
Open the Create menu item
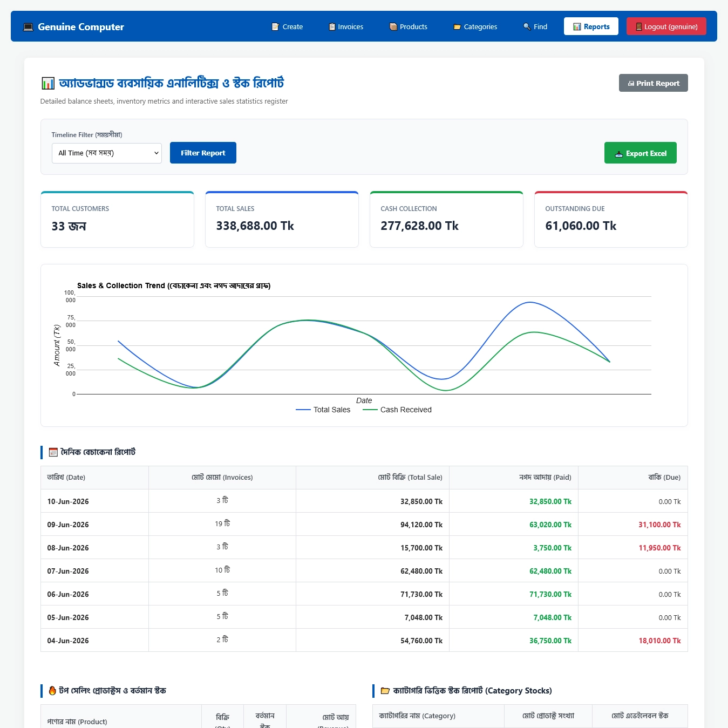287,26
